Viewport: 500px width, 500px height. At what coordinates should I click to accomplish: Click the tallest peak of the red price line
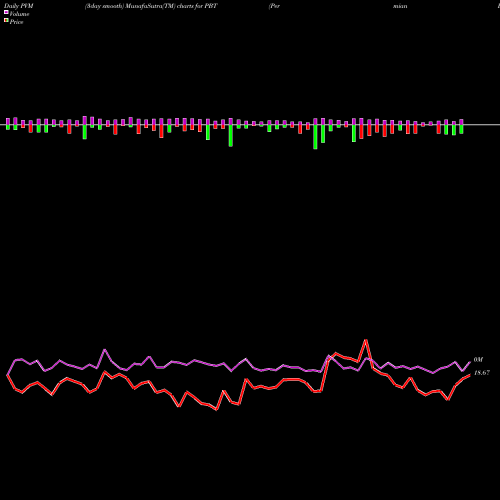[366, 340]
